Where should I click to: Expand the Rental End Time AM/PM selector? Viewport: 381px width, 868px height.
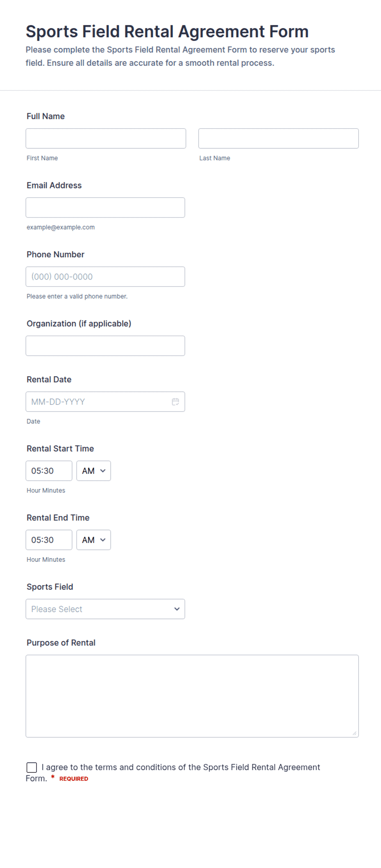click(x=93, y=540)
